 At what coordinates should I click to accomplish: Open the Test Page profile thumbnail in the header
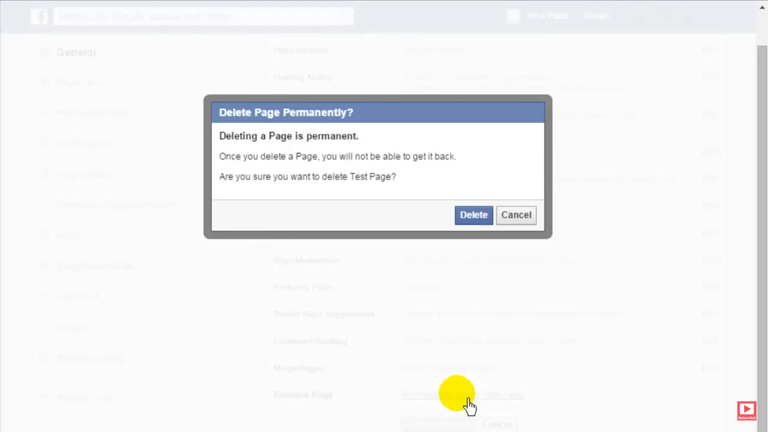[x=513, y=16]
